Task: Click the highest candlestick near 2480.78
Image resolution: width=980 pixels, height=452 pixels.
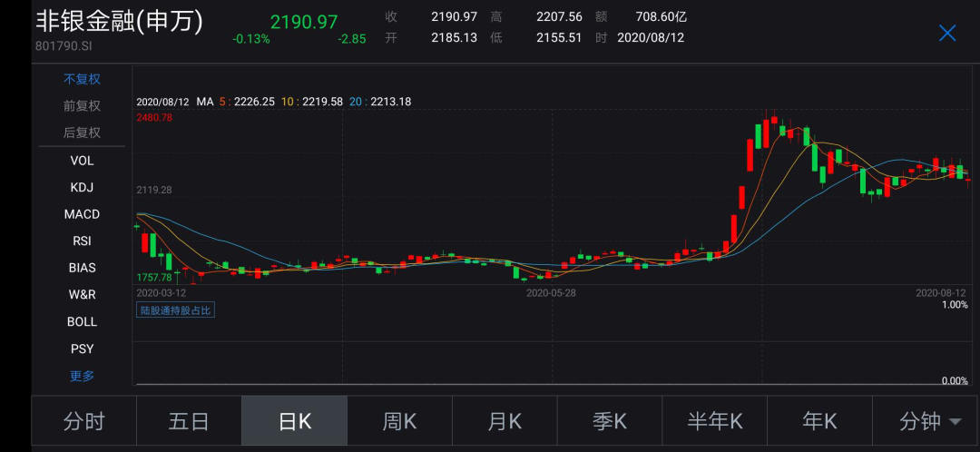Action: pos(767,132)
